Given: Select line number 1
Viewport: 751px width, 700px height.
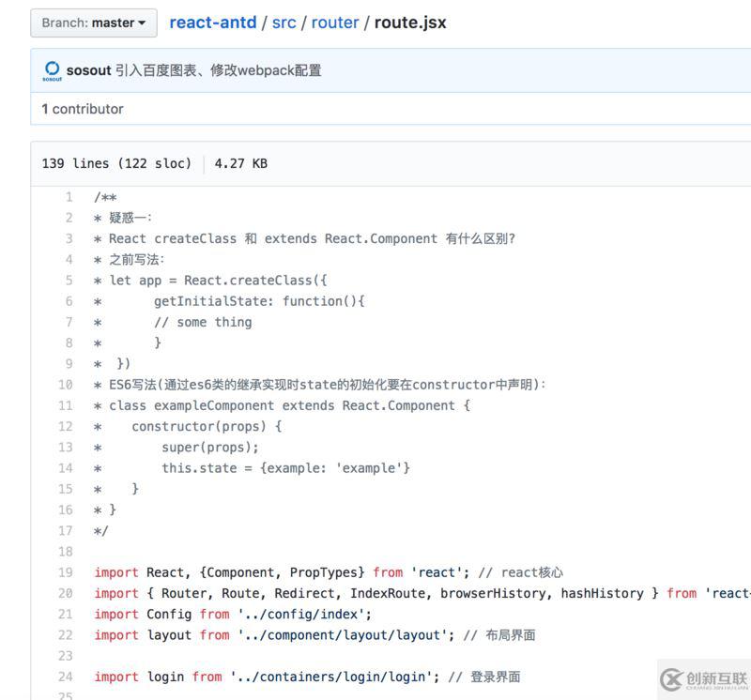Looking at the screenshot, I should [69, 197].
